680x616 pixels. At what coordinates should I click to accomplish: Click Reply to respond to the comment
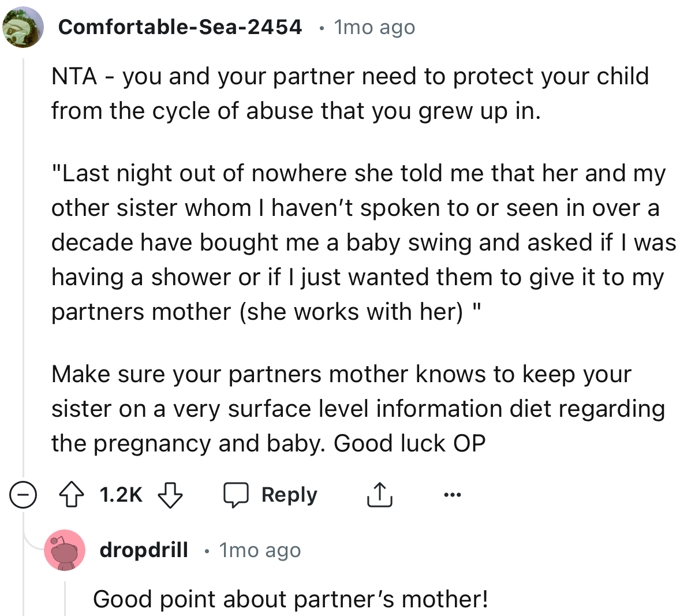coord(290,494)
